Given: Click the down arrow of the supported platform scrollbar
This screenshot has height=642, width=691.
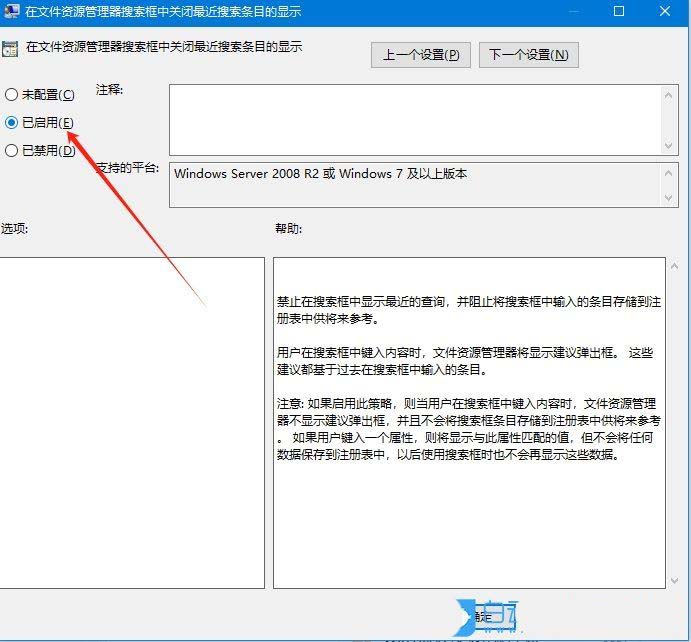Looking at the screenshot, I should 669,197.
